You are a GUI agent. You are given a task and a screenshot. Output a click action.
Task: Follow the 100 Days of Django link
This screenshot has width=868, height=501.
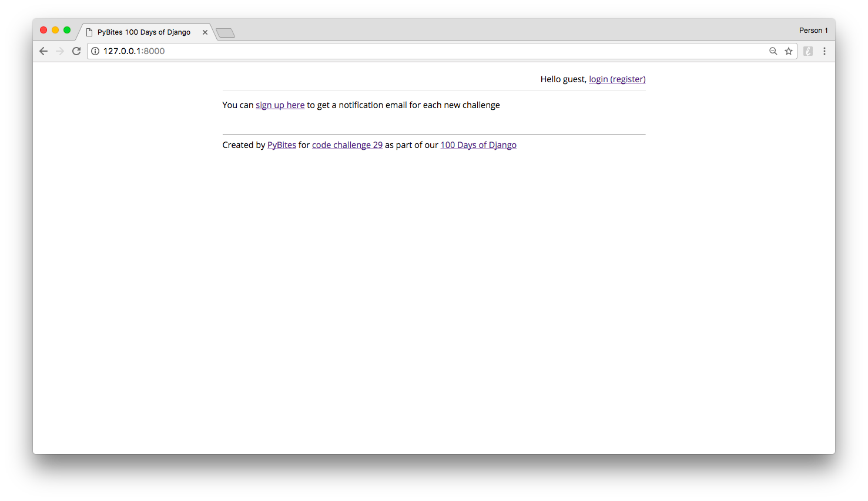[478, 144]
